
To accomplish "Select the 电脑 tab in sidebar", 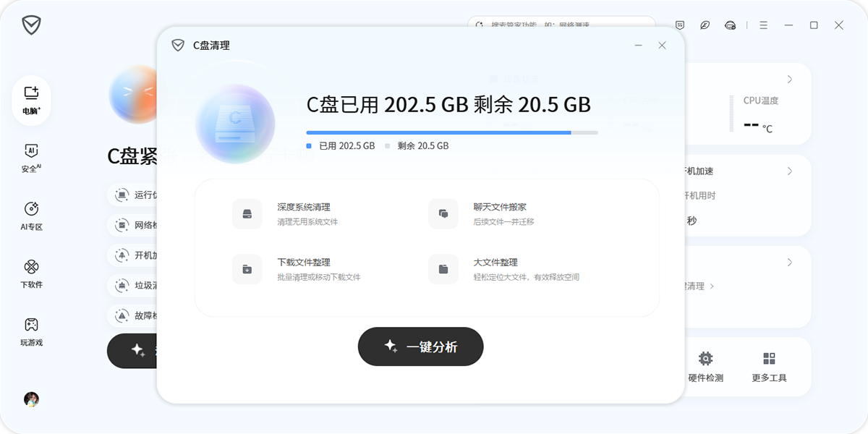I will click(30, 99).
